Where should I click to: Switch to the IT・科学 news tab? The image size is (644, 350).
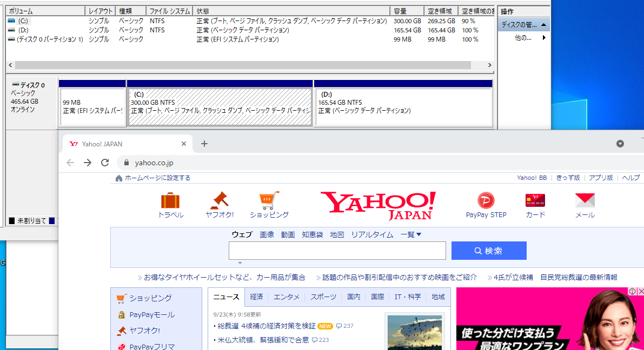(408, 297)
